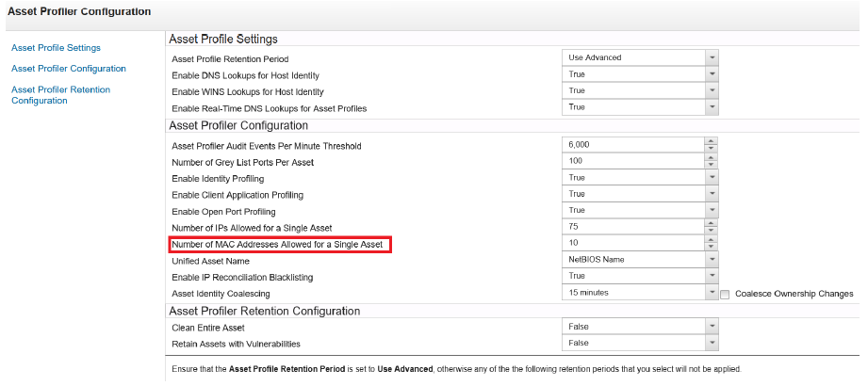Open Retain Assets with Vulnerabilities dropdown
Screen dimensions: 868x386
tap(641, 343)
